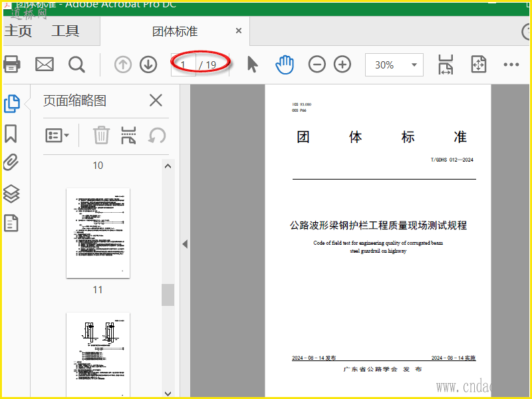
Task: Open the Bookmarks sidebar panel
Action: (11, 134)
